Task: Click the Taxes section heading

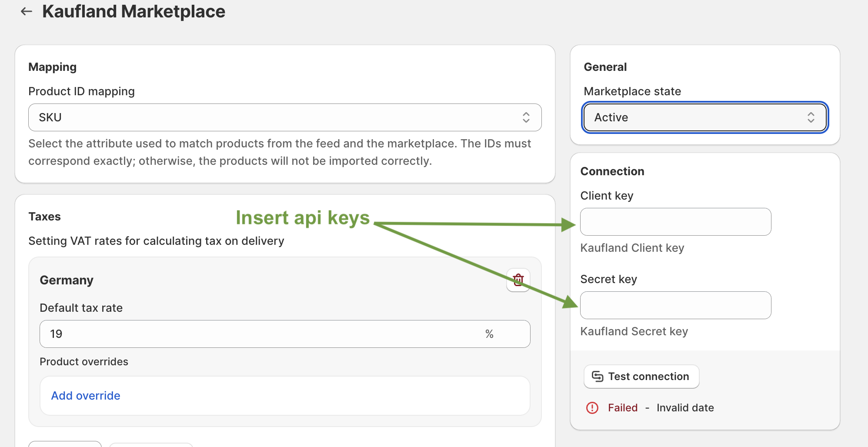Action: 45,217
